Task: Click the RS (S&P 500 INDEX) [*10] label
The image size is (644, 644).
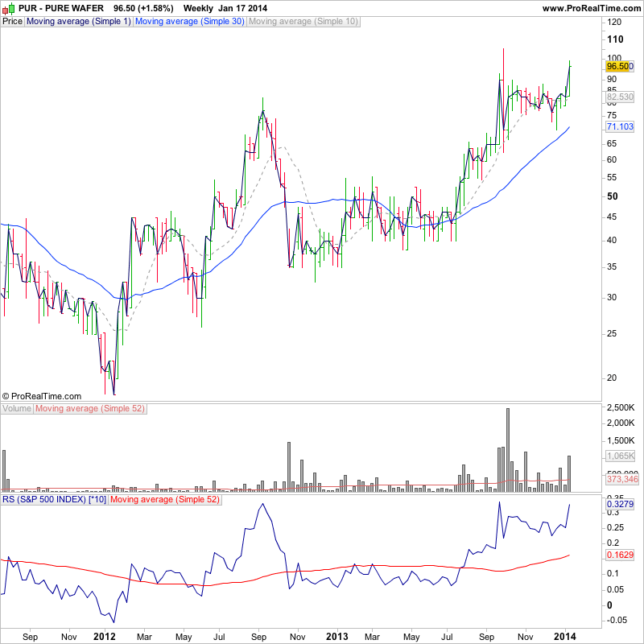Action: tap(54, 500)
